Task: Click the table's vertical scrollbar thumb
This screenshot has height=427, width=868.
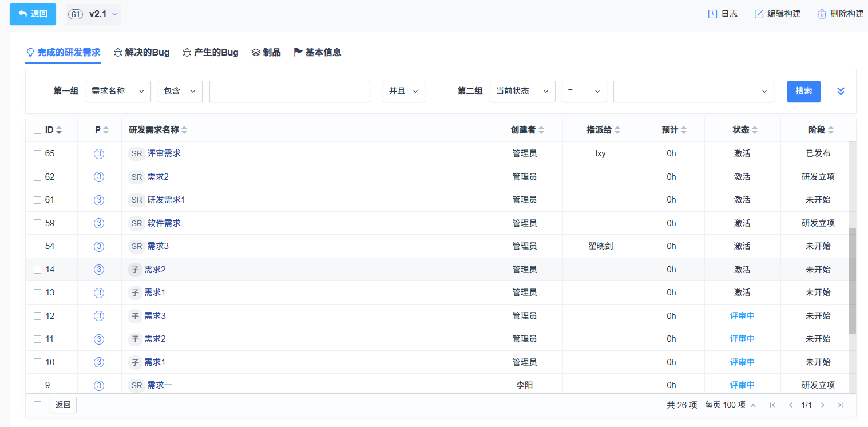Action: pyautogui.click(x=852, y=280)
